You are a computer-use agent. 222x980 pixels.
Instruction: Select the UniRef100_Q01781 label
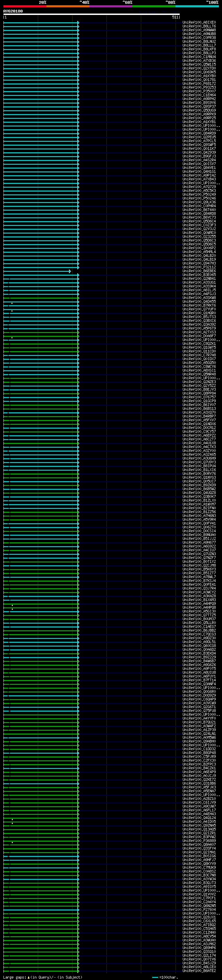(x=199, y=80)
